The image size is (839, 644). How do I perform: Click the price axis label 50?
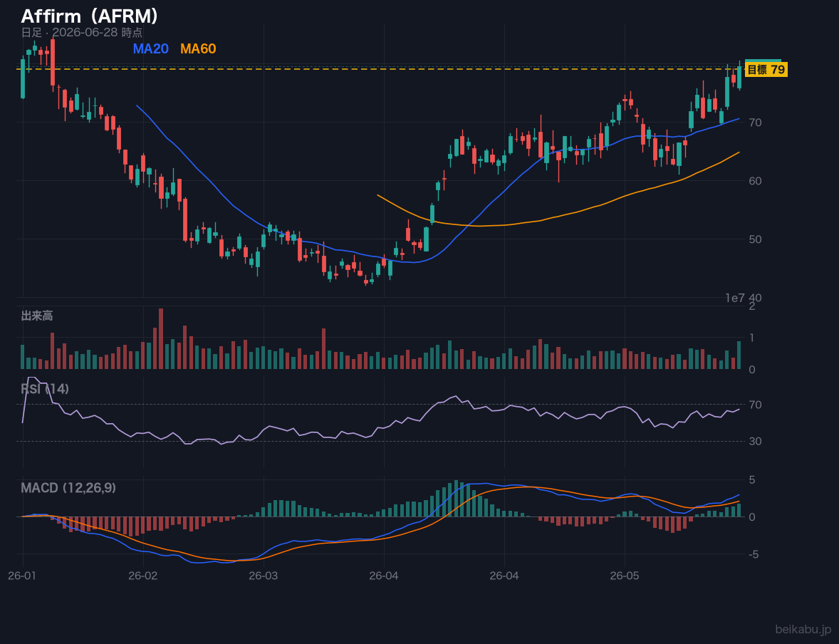click(755, 239)
